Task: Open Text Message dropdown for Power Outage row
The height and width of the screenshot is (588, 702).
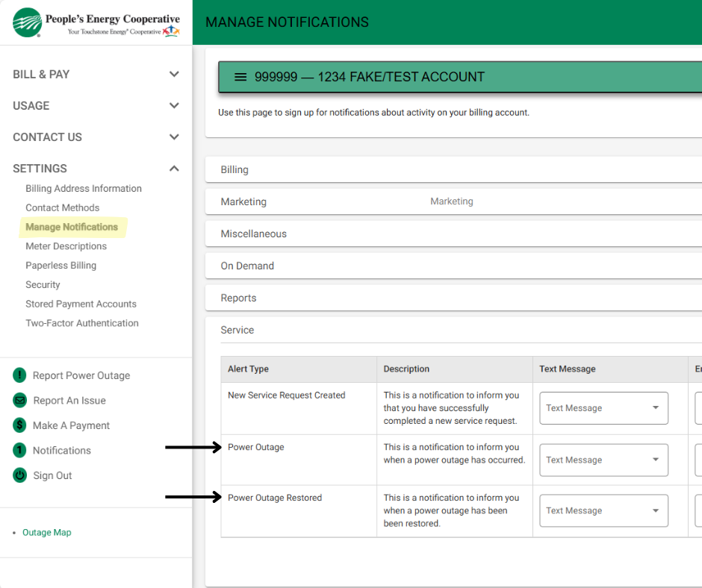Action: 603,460
